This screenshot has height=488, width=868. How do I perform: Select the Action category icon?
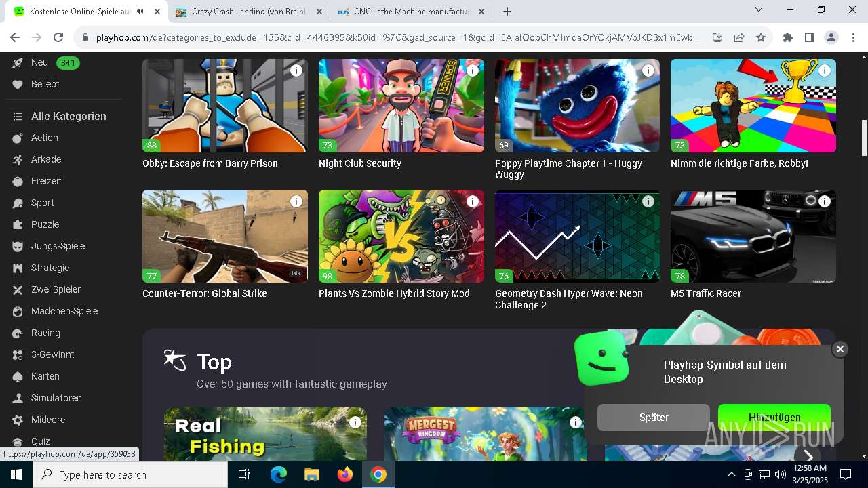[x=18, y=138]
